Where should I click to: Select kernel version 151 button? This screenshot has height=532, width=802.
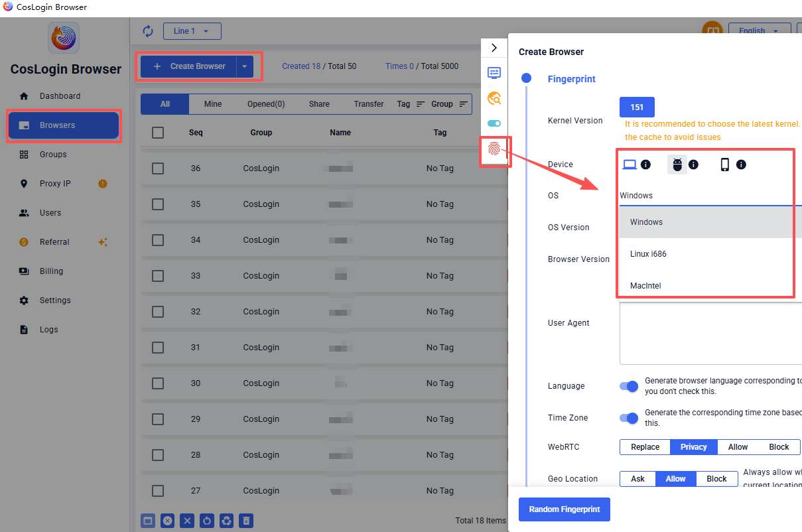[x=637, y=107]
